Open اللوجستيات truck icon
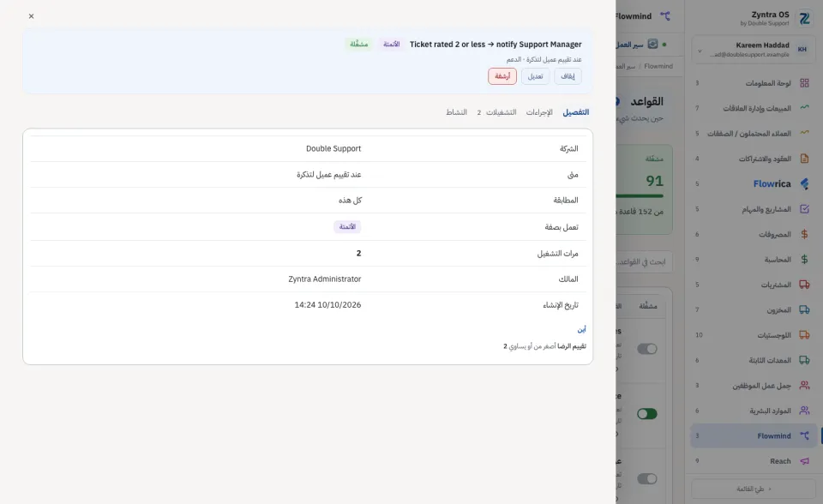Screen dimensions: 823x504 coord(804,335)
